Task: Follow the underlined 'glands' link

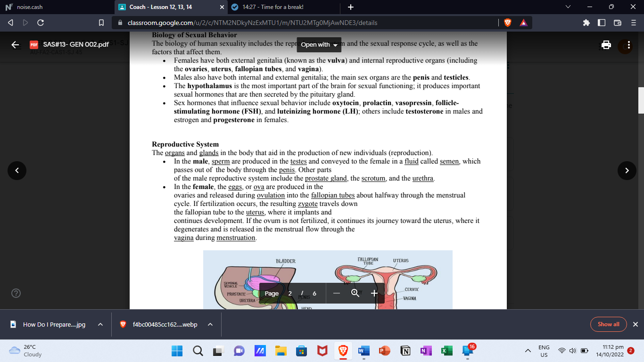Action: click(209, 153)
